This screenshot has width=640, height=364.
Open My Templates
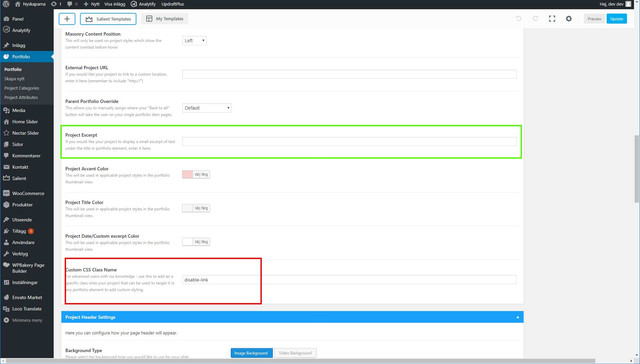[165, 19]
